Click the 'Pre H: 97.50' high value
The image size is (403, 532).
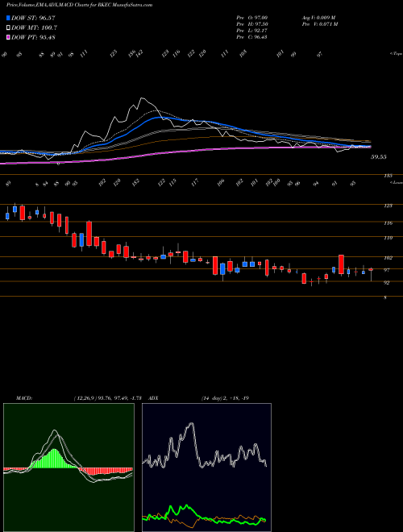251,24
